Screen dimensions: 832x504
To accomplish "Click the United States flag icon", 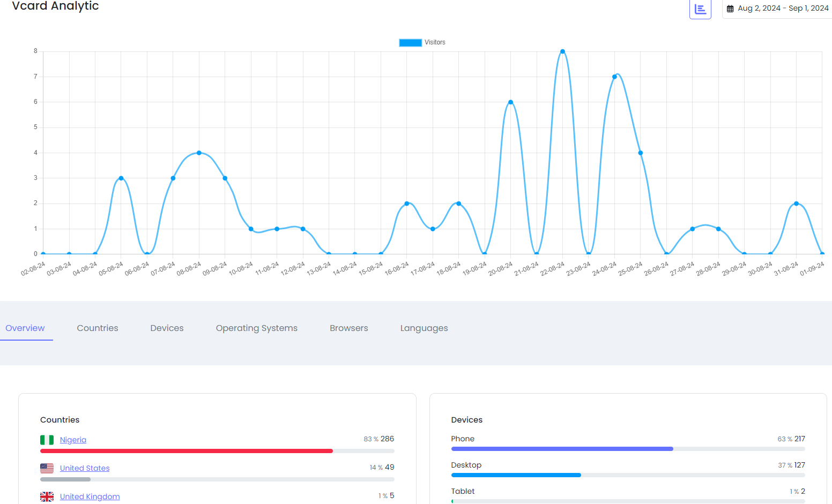I will coord(47,468).
